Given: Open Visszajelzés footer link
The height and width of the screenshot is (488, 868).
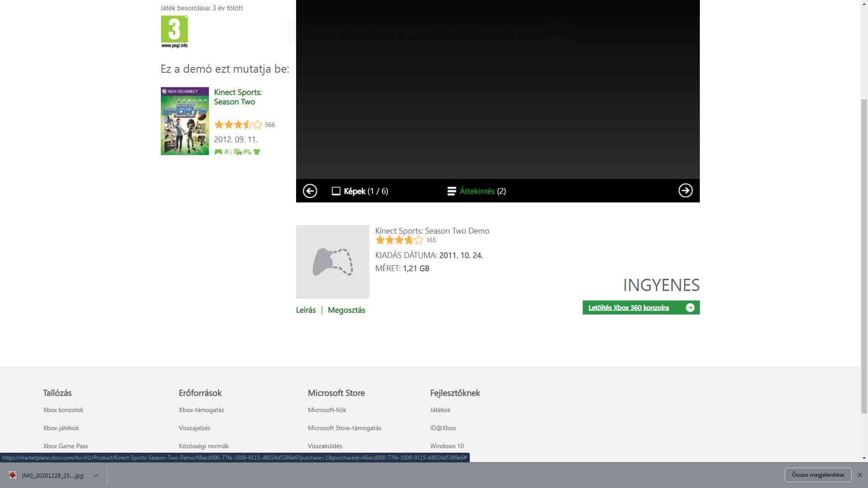Looking at the screenshot, I should (x=194, y=428).
